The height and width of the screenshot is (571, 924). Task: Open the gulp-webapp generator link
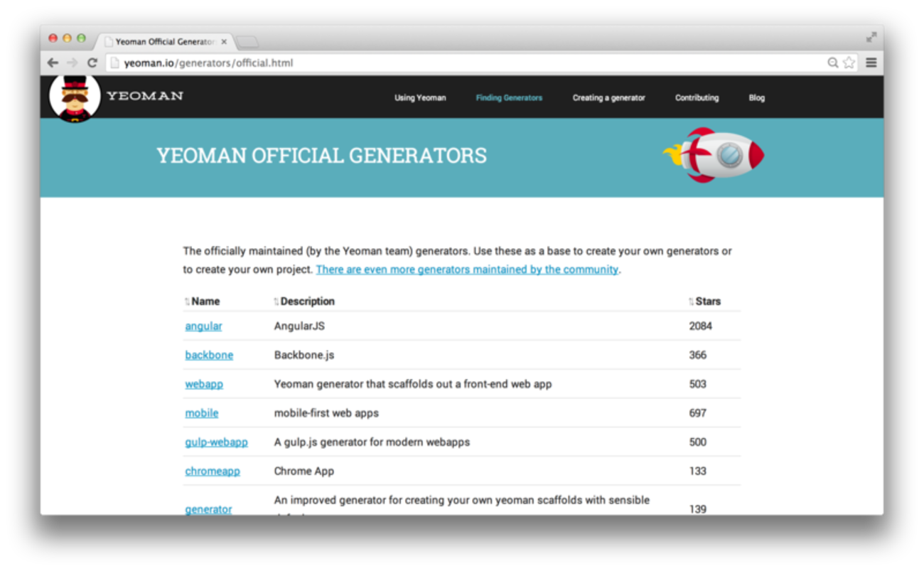click(216, 442)
